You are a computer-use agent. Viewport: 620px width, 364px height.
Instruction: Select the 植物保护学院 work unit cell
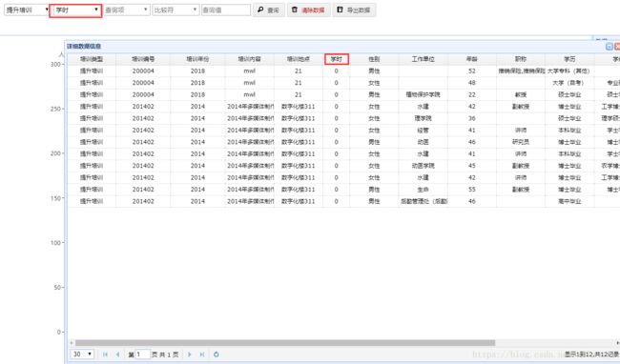(x=424, y=94)
